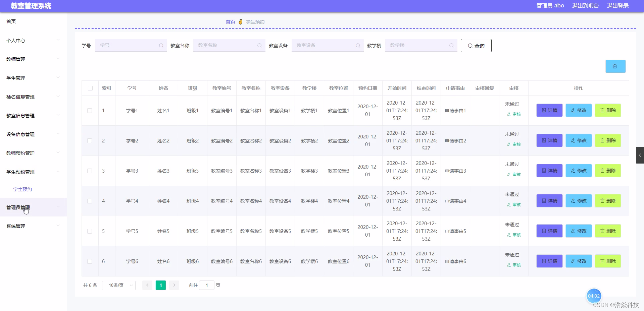Click the 审核 link icon on row 1
644x311 pixels.
pos(513,114)
